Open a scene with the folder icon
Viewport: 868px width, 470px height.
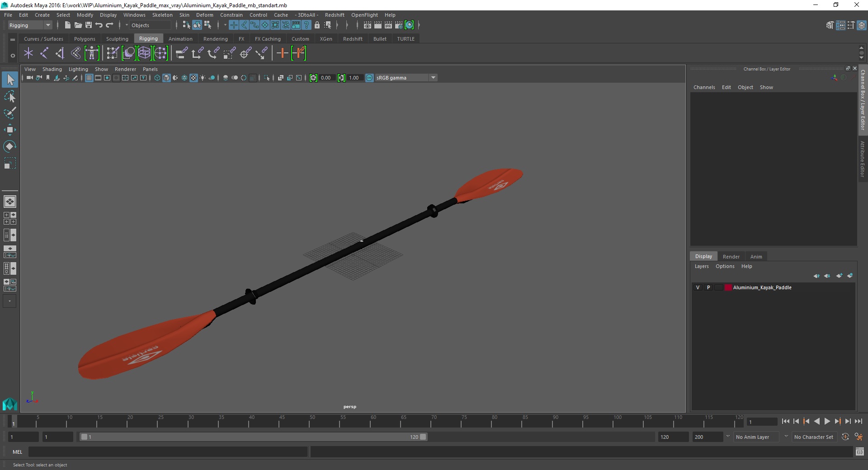pos(78,25)
